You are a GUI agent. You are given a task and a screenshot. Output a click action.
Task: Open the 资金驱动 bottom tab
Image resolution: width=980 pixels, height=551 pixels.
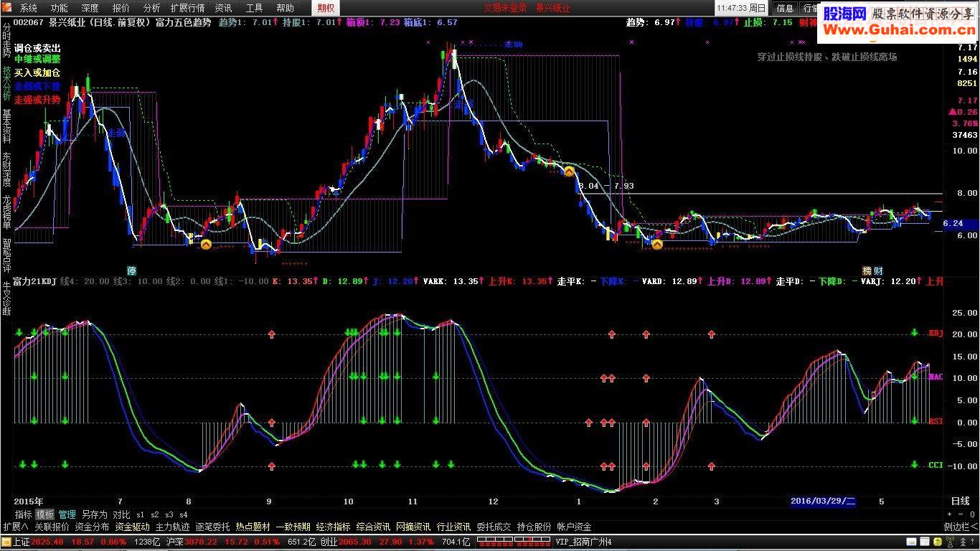pos(132,527)
